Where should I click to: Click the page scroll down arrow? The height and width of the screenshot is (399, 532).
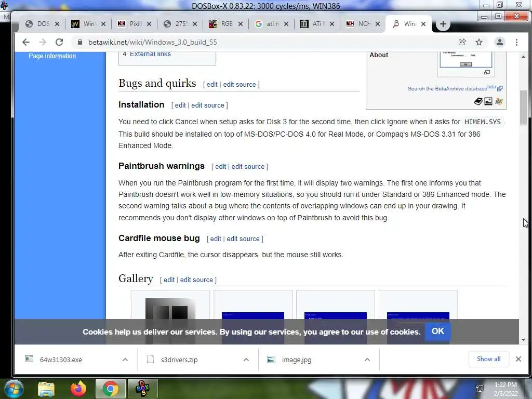(523, 340)
